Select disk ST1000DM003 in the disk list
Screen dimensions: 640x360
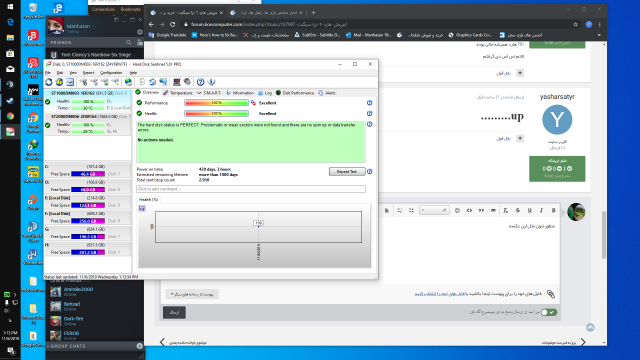87,101
